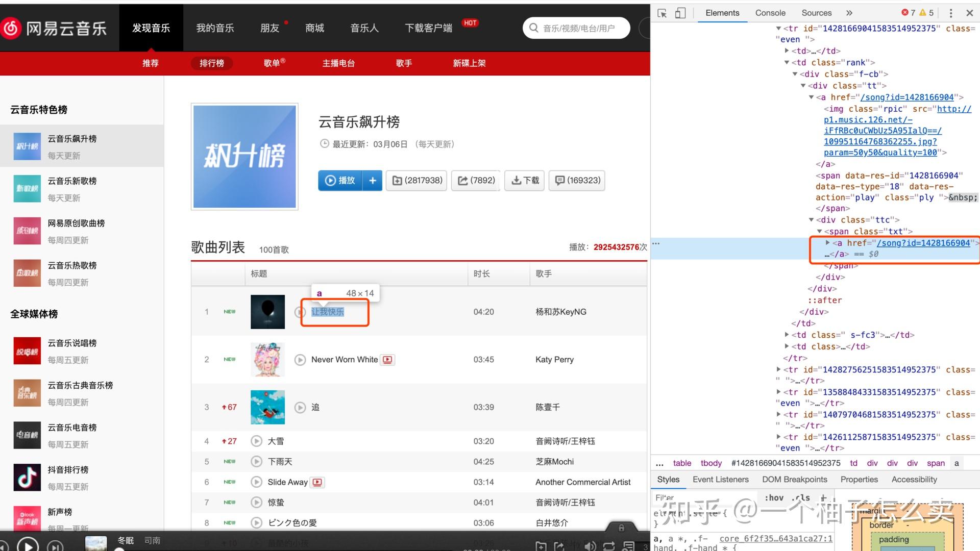Open the 云音乐说唱榜 chart icon
980x551 pixels.
tap(27, 351)
